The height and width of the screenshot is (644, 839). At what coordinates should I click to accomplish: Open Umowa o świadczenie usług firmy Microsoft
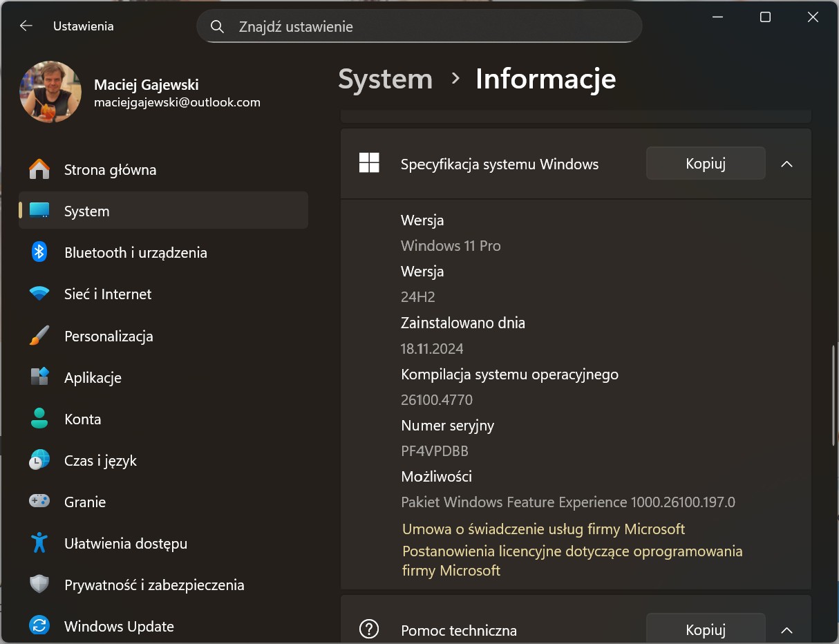coord(543,529)
